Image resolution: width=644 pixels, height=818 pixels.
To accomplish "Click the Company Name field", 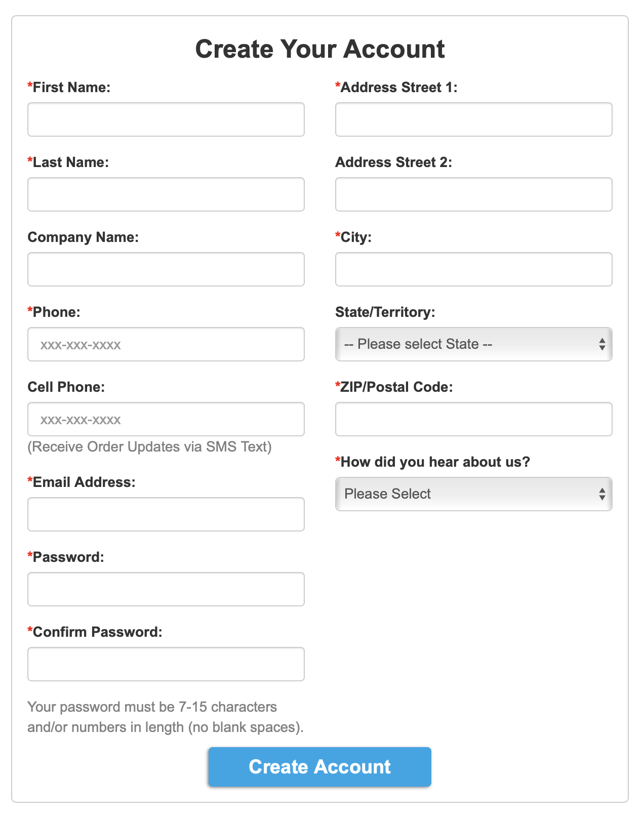I will coord(166,269).
